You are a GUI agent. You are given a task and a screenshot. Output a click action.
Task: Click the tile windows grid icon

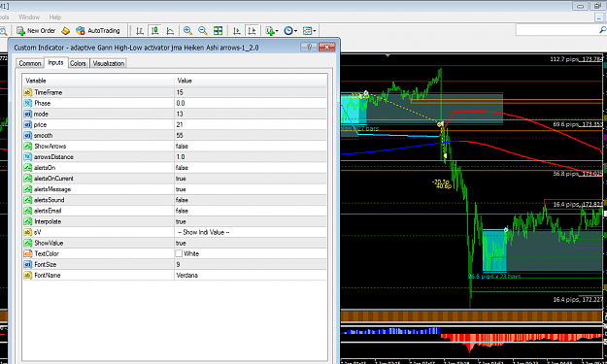pos(218,30)
